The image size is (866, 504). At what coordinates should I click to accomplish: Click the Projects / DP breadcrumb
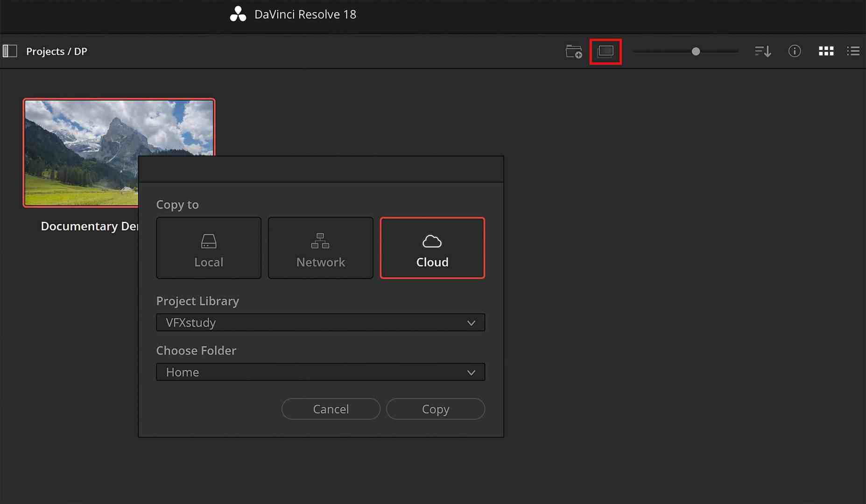coord(57,51)
